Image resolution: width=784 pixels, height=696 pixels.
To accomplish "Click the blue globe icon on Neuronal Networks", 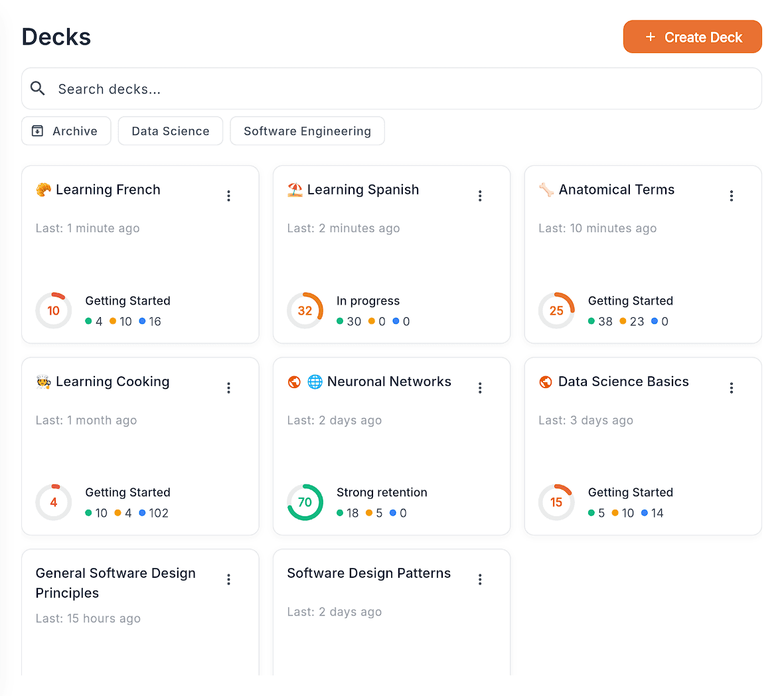I will click(x=313, y=382).
